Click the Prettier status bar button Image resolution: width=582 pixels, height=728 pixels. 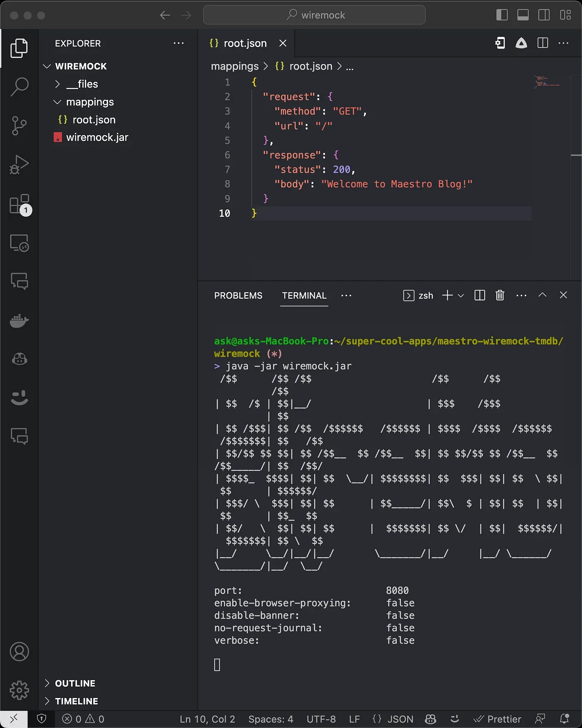click(x=498, y=719)
